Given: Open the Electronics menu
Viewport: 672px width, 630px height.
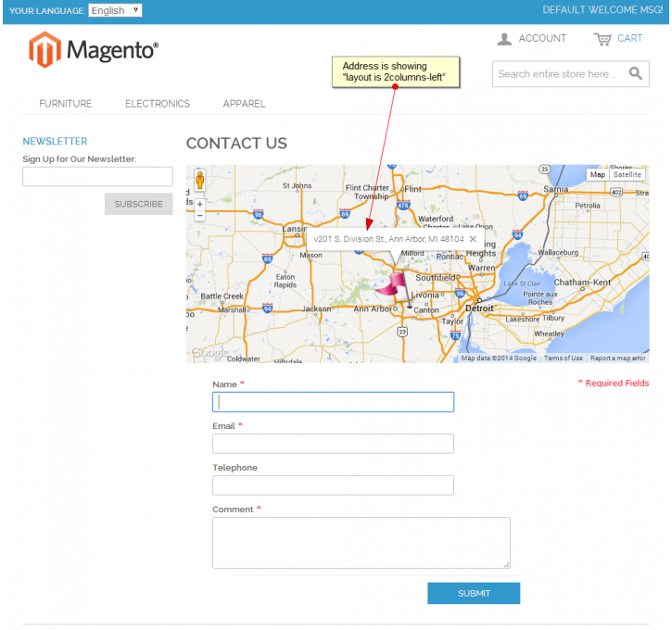Looking at the screenshot, I should pyautogui.click(x=158, y=104).
